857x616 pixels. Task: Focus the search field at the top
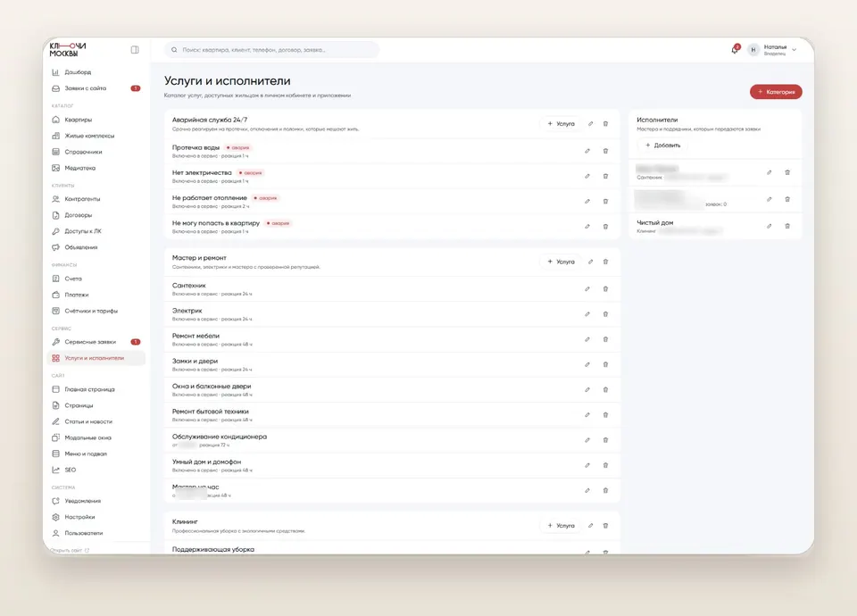pyautogui.click(x=271, y=50)
